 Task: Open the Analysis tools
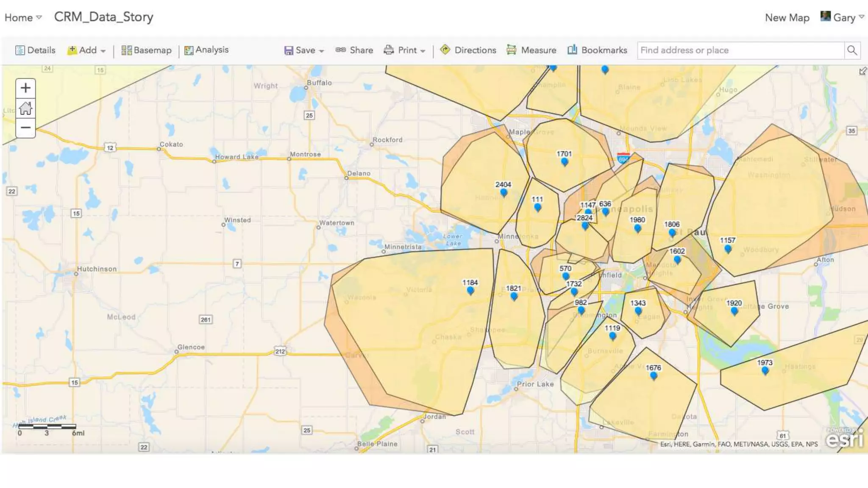tap(206, 50)
